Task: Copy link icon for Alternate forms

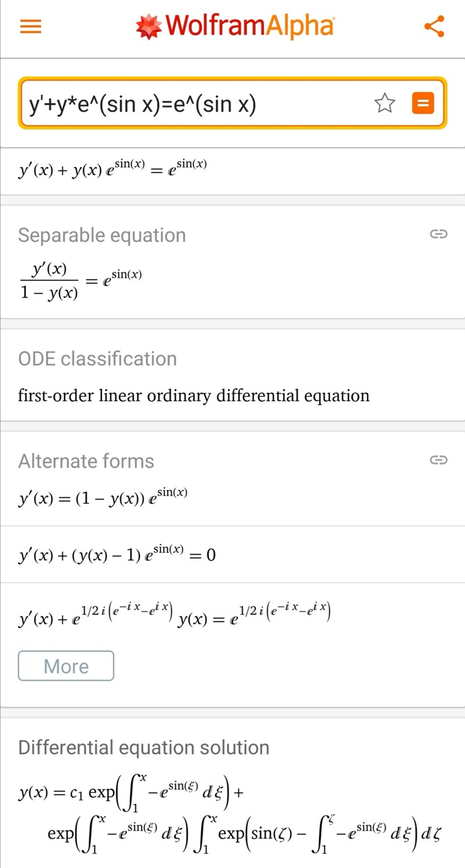Action: pyautogui.click(x=438, y=460)
